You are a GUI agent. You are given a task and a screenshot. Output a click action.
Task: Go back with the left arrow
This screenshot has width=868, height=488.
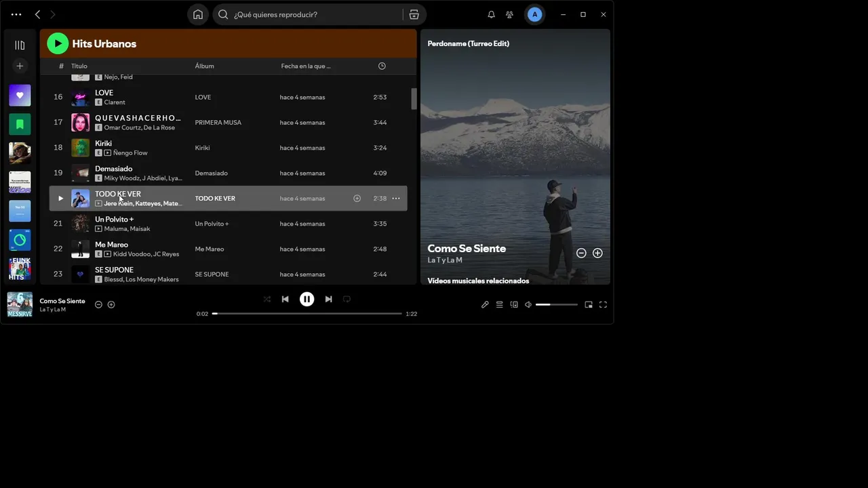click(x=37, y=14)
